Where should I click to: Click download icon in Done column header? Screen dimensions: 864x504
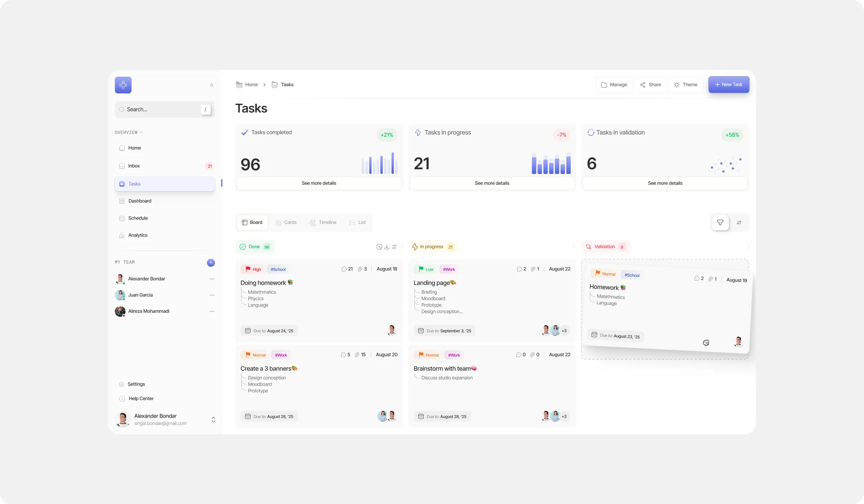(387, 247)
